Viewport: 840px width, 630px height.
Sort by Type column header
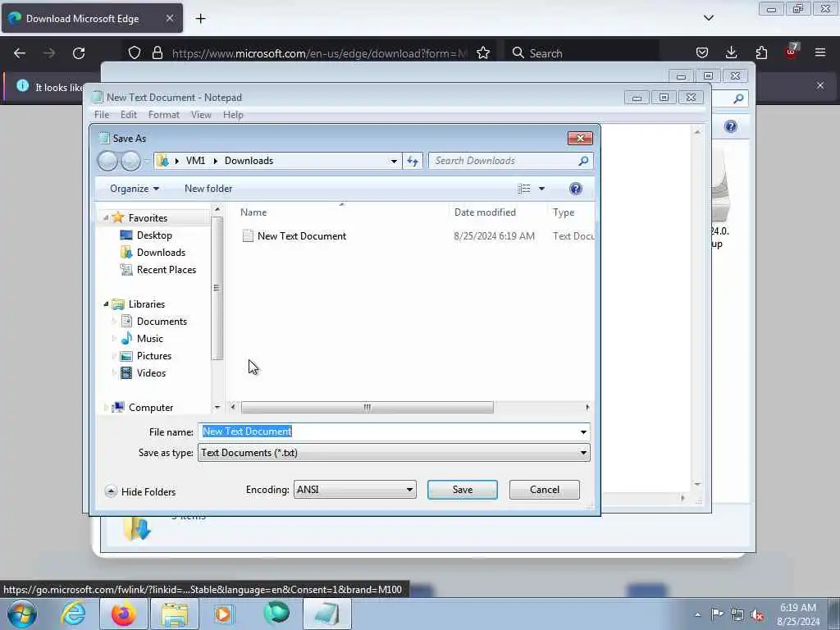click(564, 212)
